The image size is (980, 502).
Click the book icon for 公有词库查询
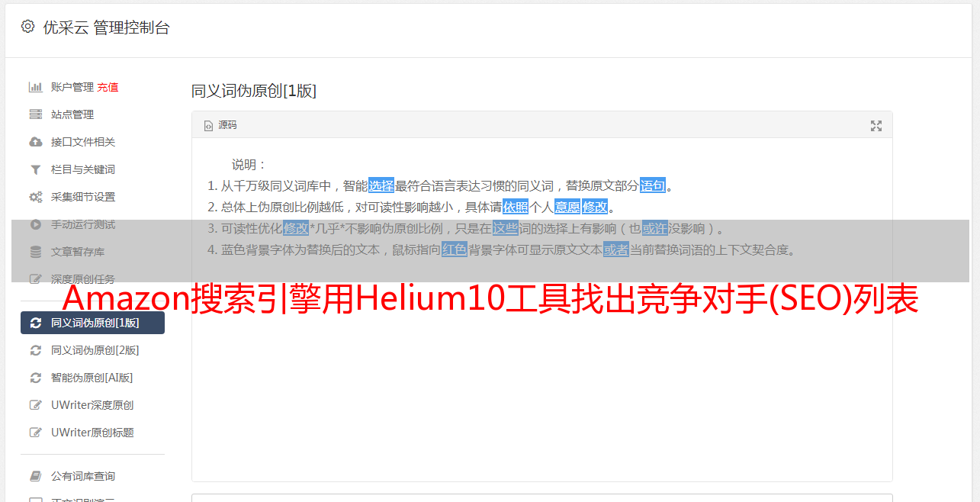pyautogui.click(x=35, y=476)
